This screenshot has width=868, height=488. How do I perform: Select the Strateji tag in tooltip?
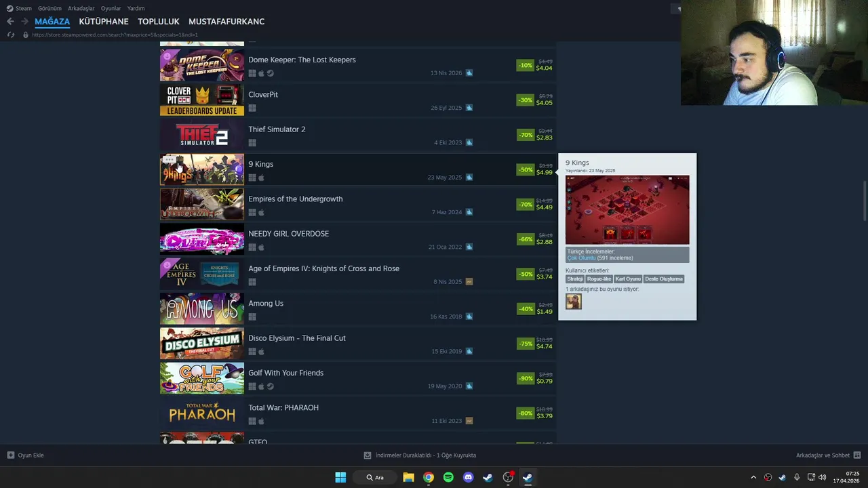pyautogui.click(x=575, y=279)
